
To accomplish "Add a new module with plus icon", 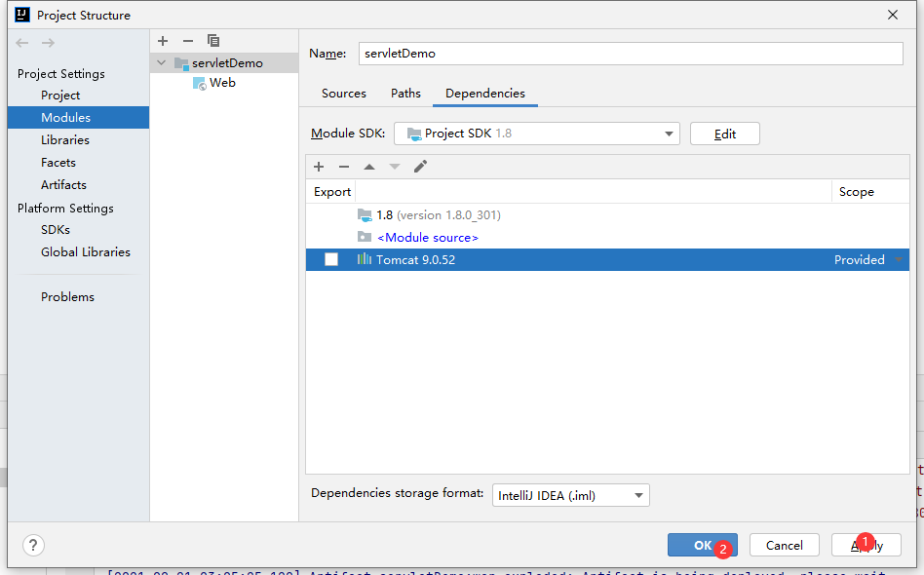I will (163, 41).
